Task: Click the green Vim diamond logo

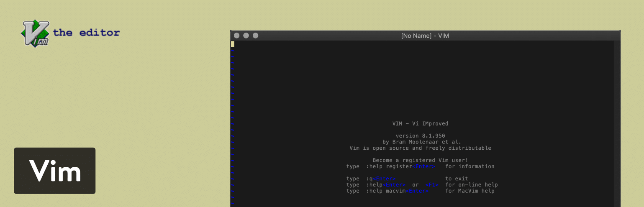Action: pos(36,33)
